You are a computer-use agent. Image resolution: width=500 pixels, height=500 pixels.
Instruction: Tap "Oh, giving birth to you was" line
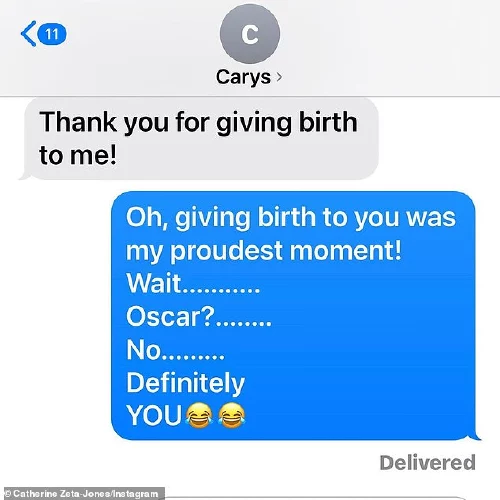click(x=291, y=218)
